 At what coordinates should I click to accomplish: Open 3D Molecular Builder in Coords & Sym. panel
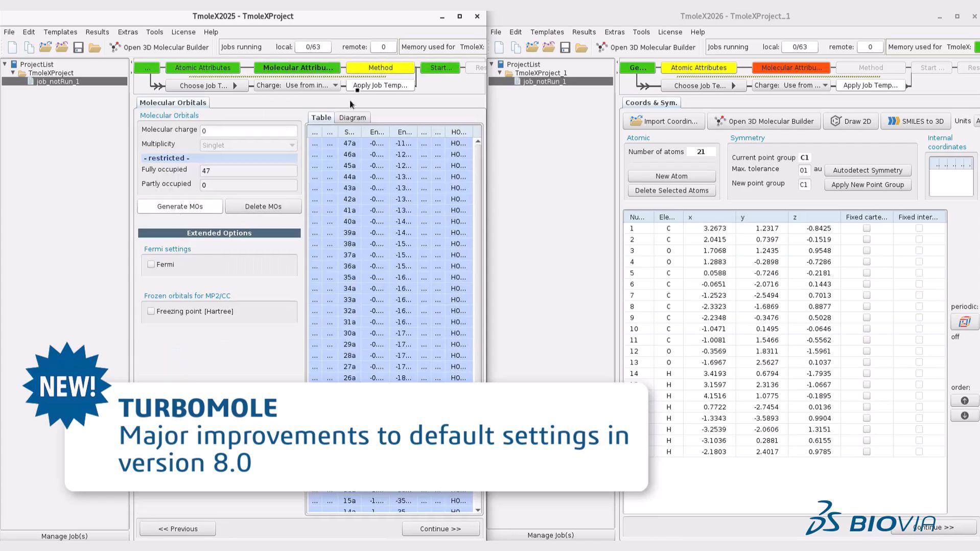point(764,121)
